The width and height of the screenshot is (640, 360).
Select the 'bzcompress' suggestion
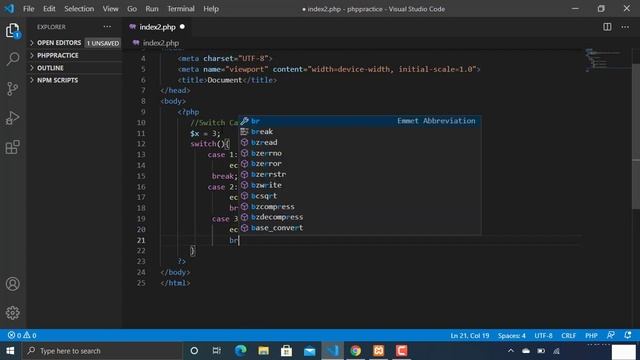point(360,207)
